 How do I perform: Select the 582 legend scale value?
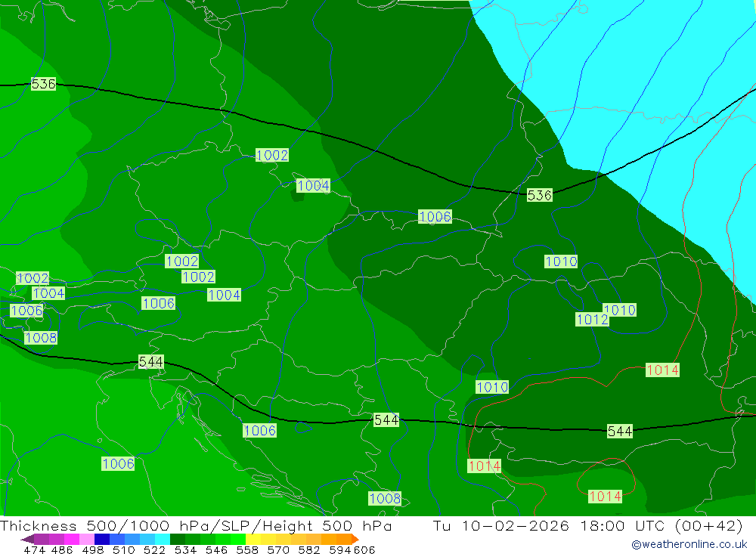(309, 549)
